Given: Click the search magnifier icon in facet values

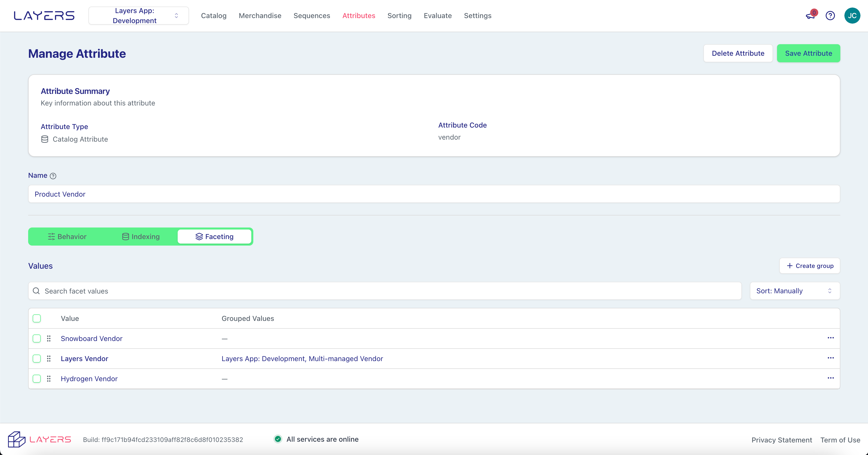Looking at the screenshot, I should pos(36,291).
